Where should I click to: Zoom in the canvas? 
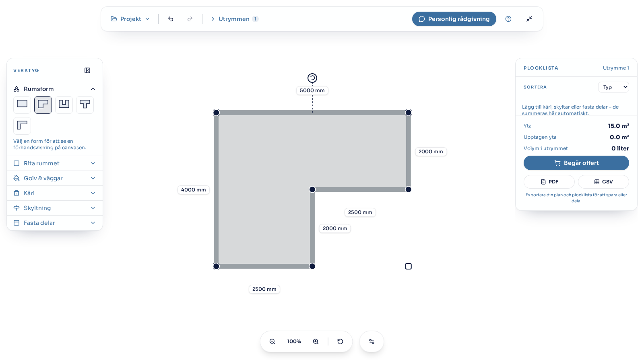click(316, 341)
